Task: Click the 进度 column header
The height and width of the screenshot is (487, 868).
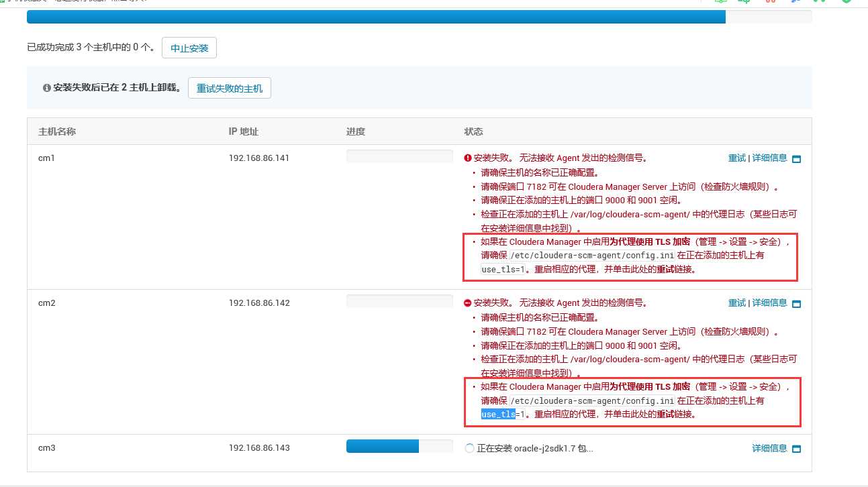Action: click(356, 131)
